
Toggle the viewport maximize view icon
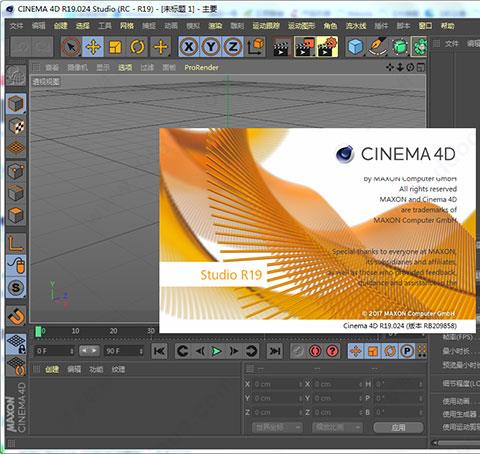[x=421, y=67]
